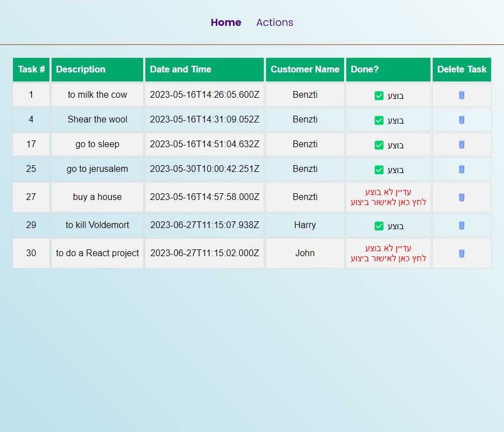Toggle the done checkbox for task 1
Viewport: 504px width, 432px height.
click(x=379, y=96)
